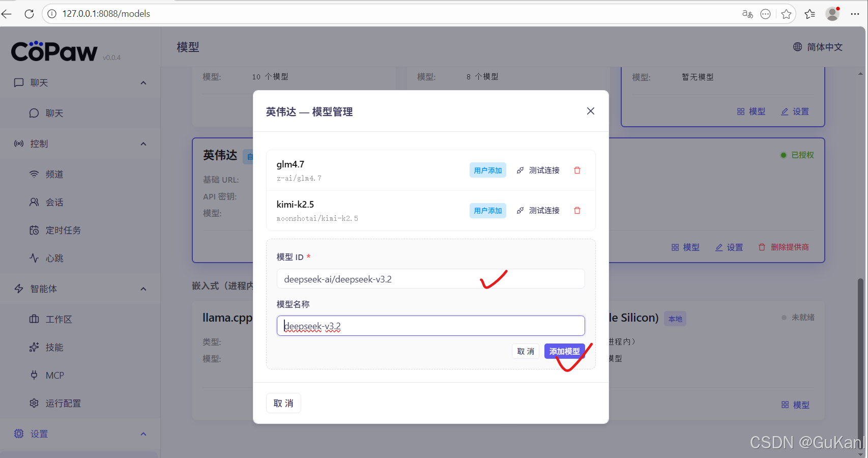Click the globe icon next to 简体中文

[x=797, y=47]
